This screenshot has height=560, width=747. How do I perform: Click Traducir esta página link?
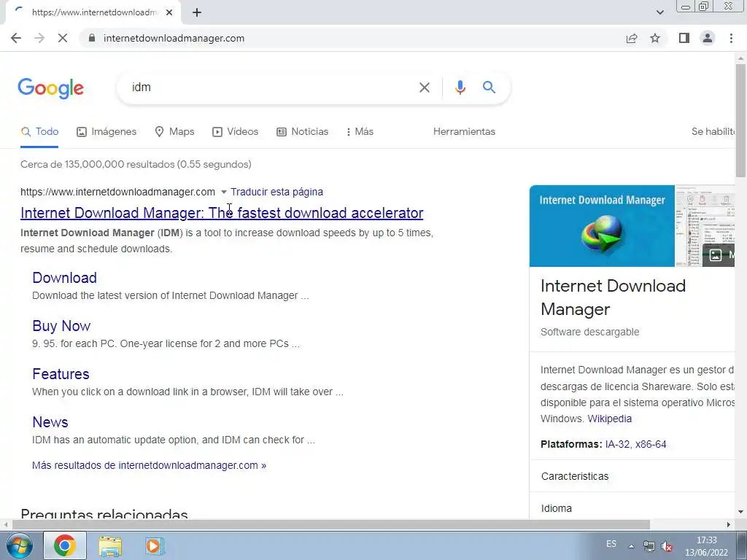276,192
